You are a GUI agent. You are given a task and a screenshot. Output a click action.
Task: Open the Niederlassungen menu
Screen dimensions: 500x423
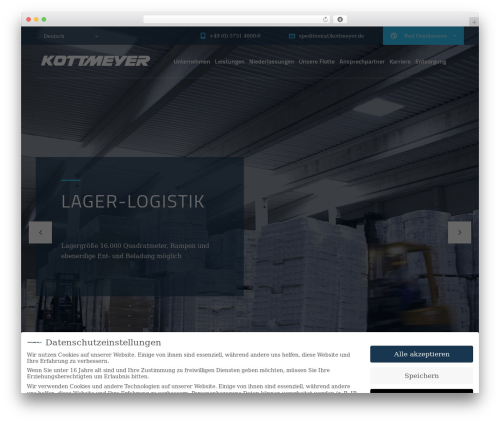coord(272,62)
